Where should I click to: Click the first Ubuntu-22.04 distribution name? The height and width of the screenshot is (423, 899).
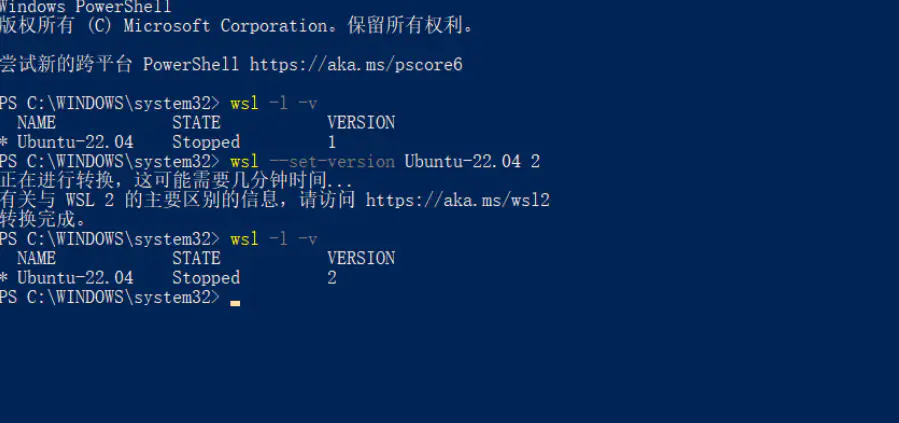(x=75, y=142)
